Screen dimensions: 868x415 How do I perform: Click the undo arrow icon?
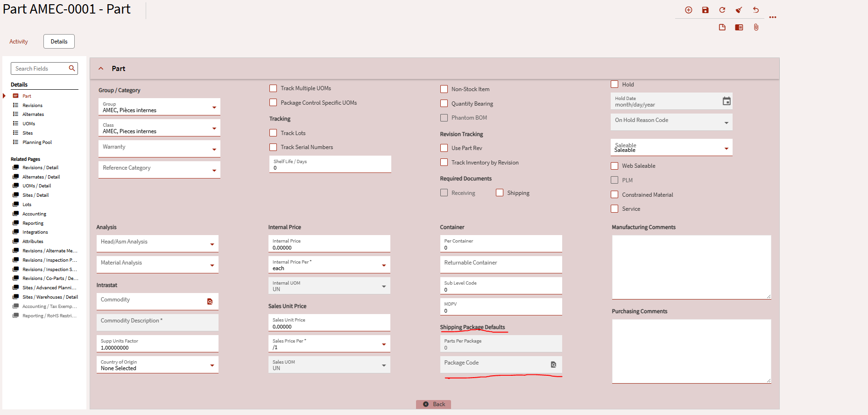pyautogui.click(x=755, y=10)
